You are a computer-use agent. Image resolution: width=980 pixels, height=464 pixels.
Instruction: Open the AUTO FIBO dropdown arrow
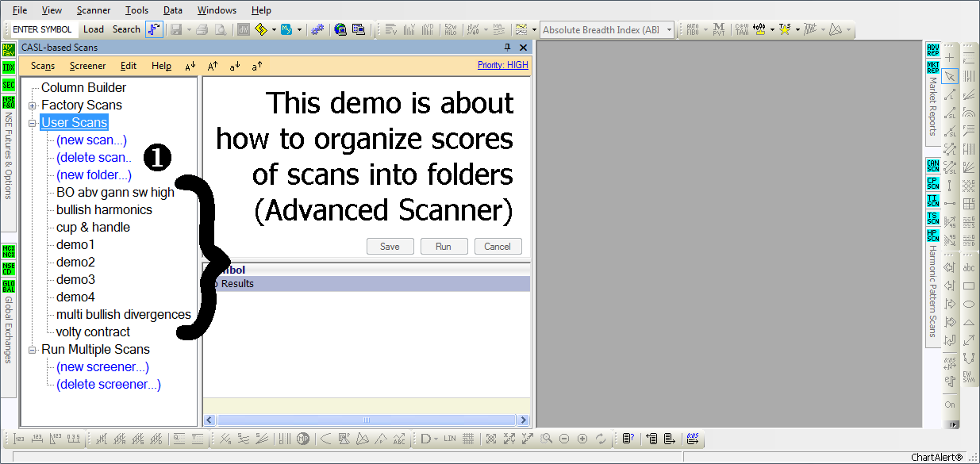pos(705,30)
